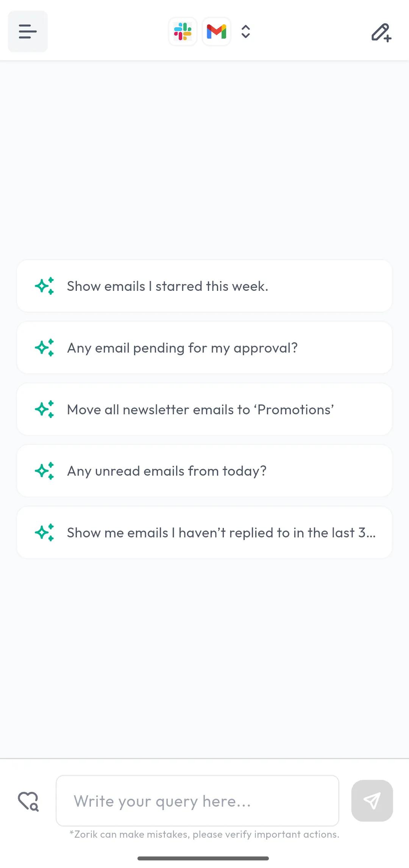Viewport: 409px width, 868px height.
Task: Pick 'Move all newsletter emails to Promotions'
Action: [204, 410]
